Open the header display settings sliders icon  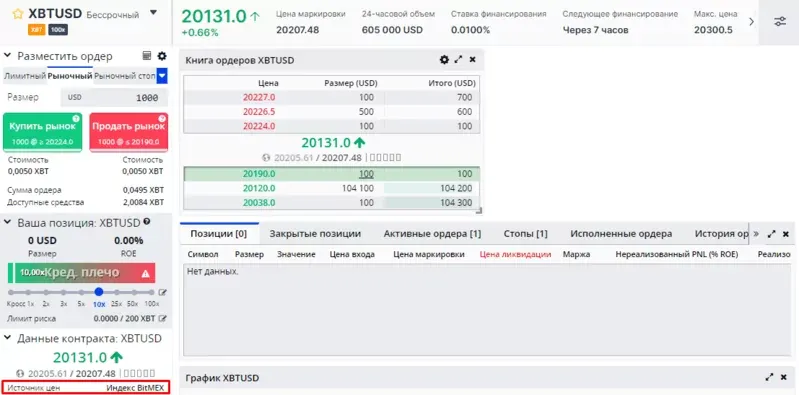click(780, 21)
